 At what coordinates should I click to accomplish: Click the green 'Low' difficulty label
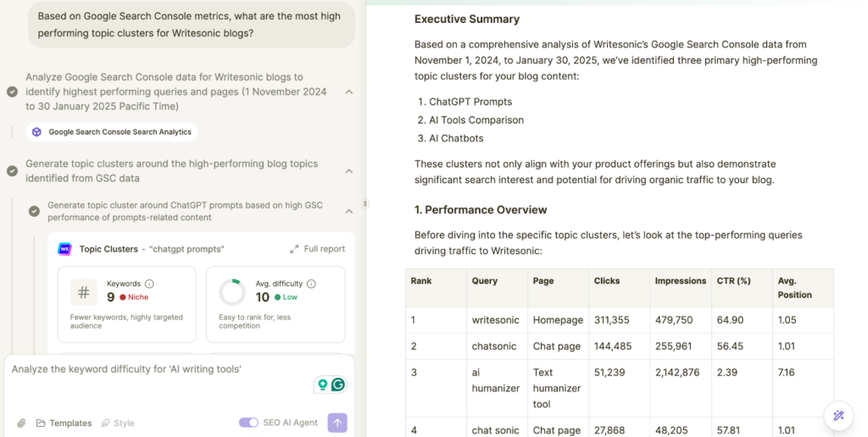(x=290, y=297)
